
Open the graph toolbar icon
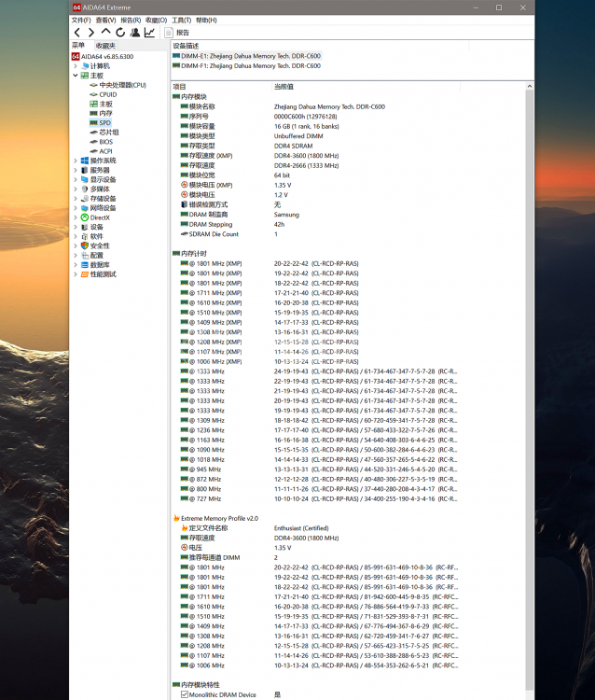[x=149, y=33]
